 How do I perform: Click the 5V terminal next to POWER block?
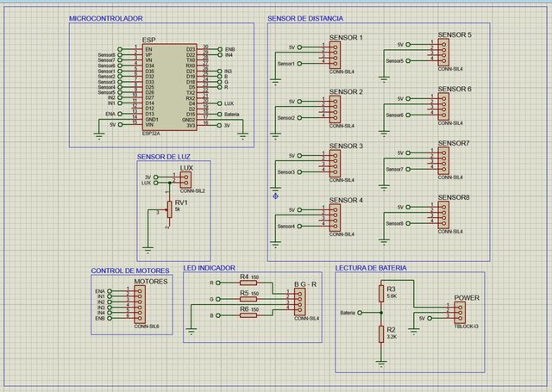pyautogui.click(x=430, y=318)
